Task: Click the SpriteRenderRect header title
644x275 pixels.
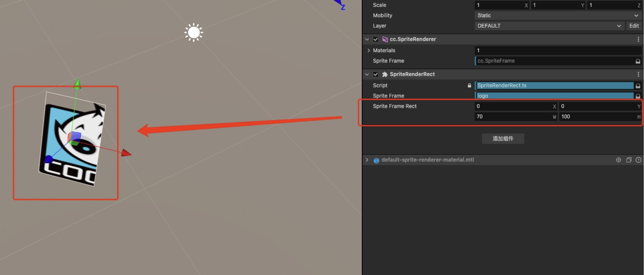Action: pos(412,74)
